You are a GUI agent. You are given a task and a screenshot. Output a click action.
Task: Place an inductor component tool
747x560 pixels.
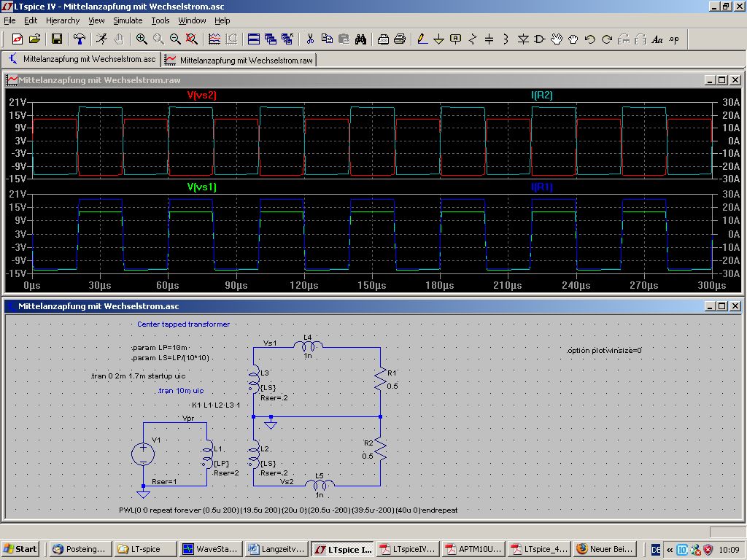pos(506,39)
